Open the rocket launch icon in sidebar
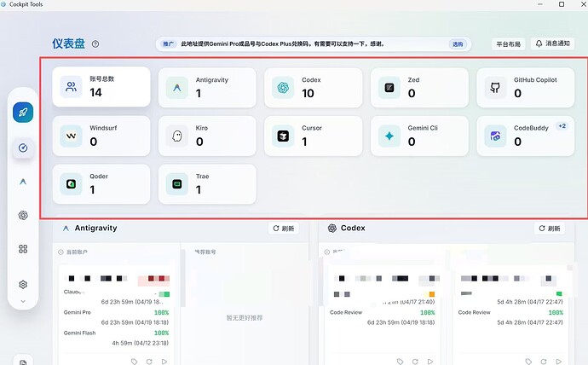 (23, 113)
